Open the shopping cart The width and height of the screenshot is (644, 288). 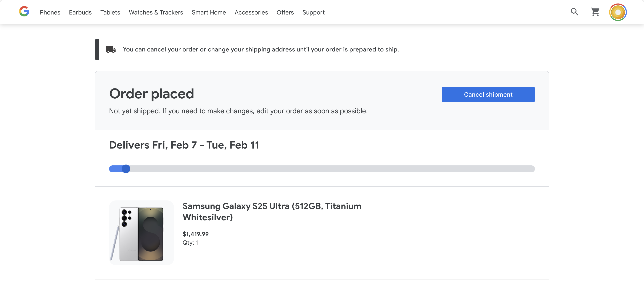point(595,12)
